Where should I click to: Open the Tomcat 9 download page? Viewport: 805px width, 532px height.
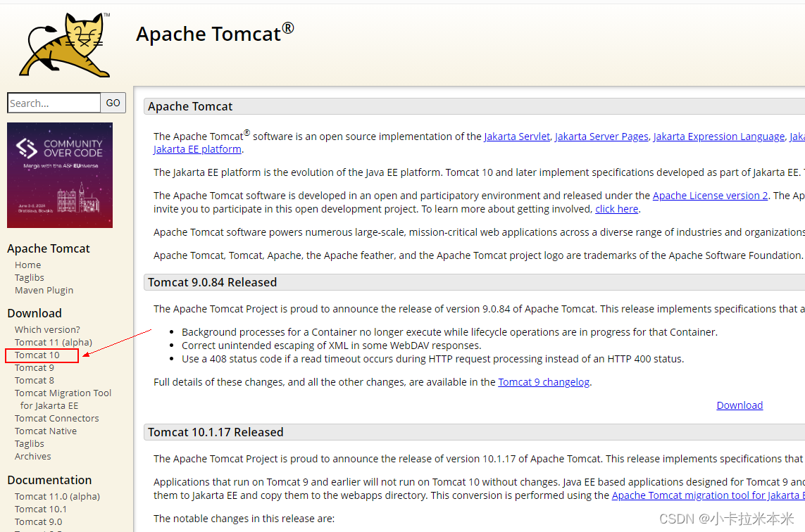[x=34, y=367]
